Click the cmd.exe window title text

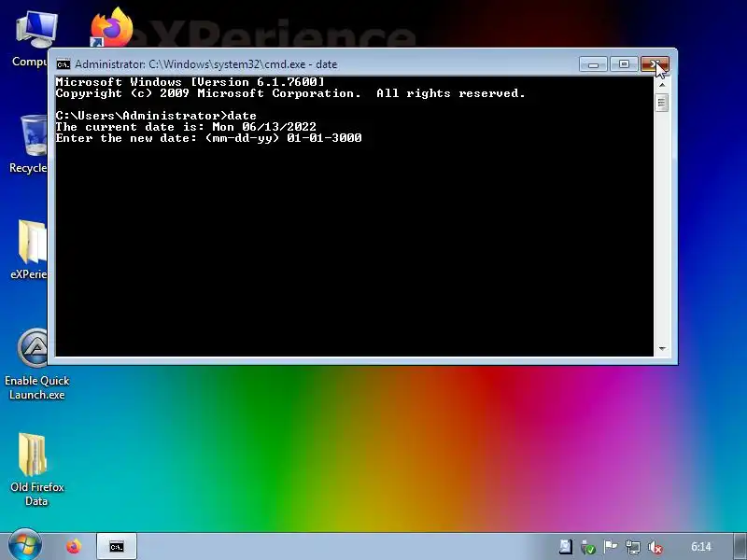(x=205, y=64)
